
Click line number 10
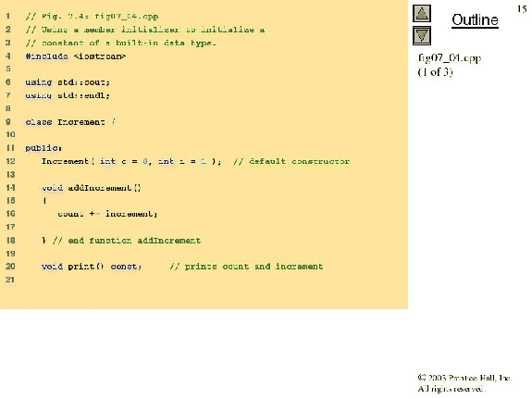10,135
